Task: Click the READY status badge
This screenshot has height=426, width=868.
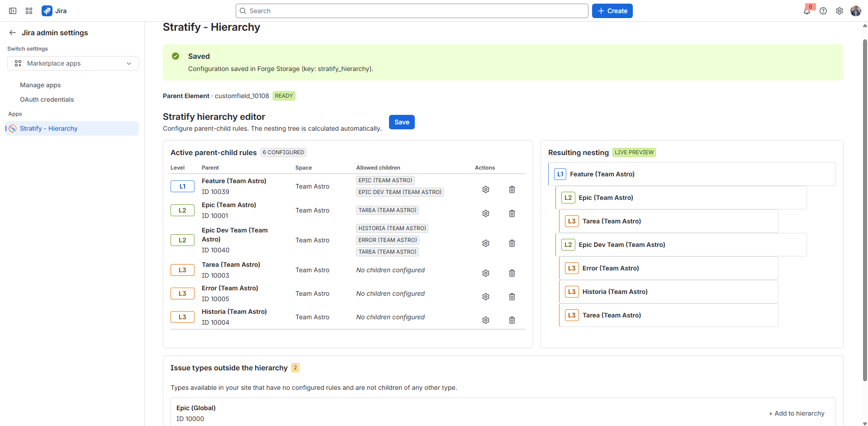Action: click(x=284, y=96)
